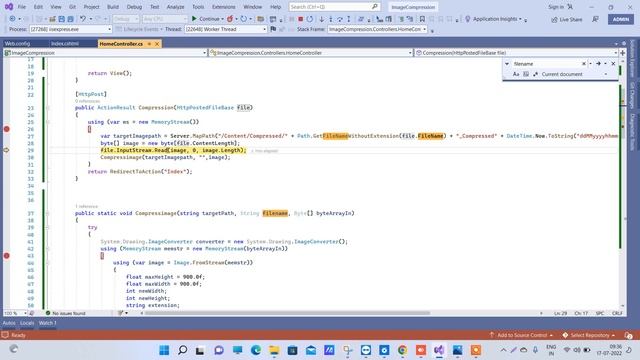The width and height of the screenshot is (640, 360).
Task: Open the Compression method member dropdown
Action: coord(516,53)
